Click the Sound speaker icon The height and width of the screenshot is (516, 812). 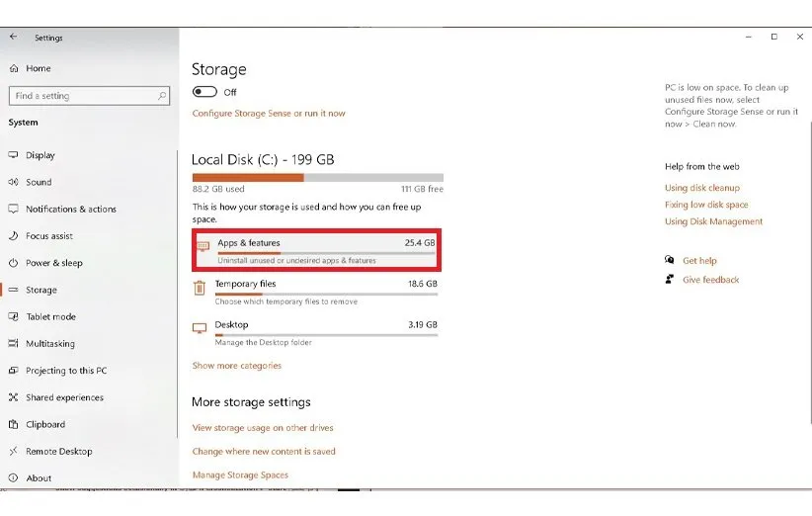(14, 182)
